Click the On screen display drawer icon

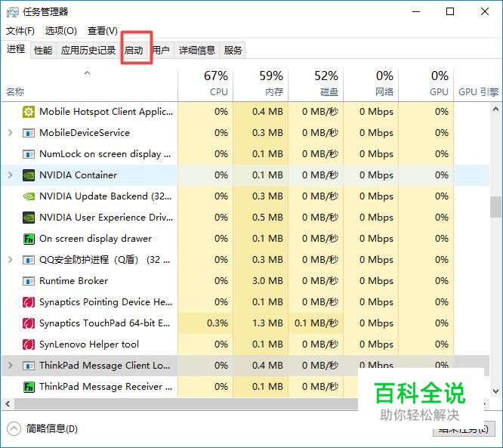(x=29, y=239)
